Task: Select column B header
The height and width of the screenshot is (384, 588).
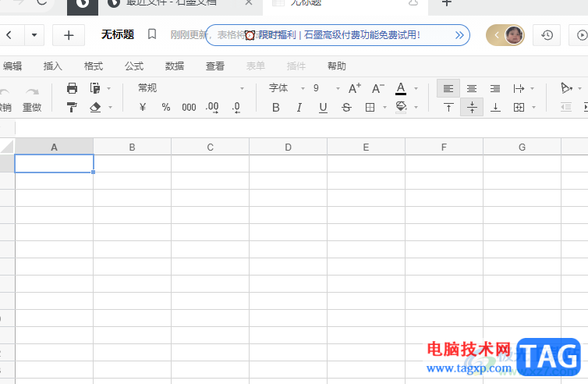Action: [x=132, y=147]
